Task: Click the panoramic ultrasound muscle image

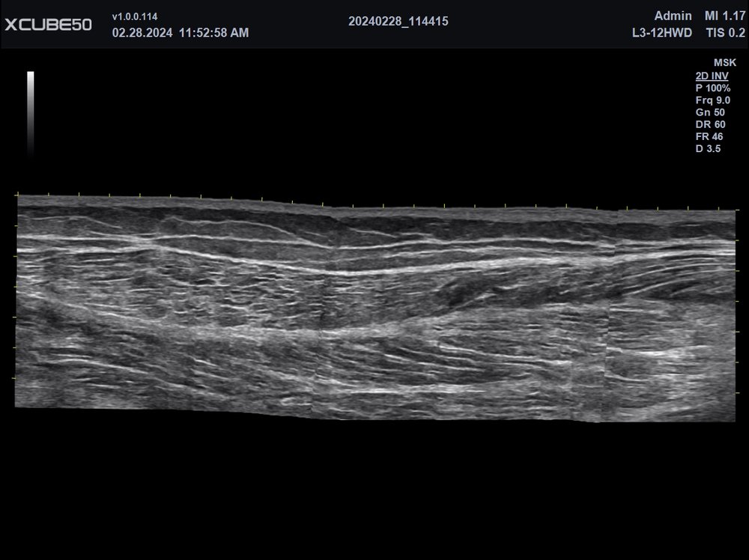Action: [375, 308]
